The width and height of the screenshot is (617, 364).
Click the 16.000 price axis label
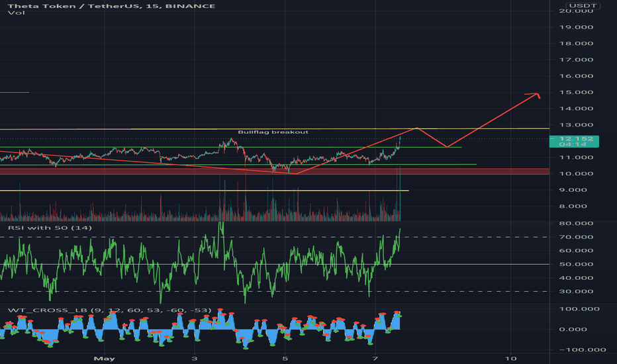click(576, 76)
